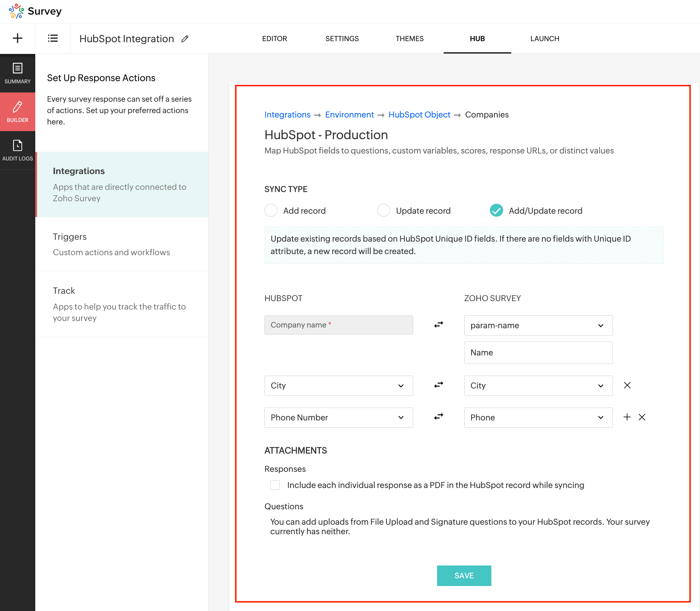
Task: Click the swap arrows icon in Phone Number row
Action: pyautogui.click(x=439, y=417)
